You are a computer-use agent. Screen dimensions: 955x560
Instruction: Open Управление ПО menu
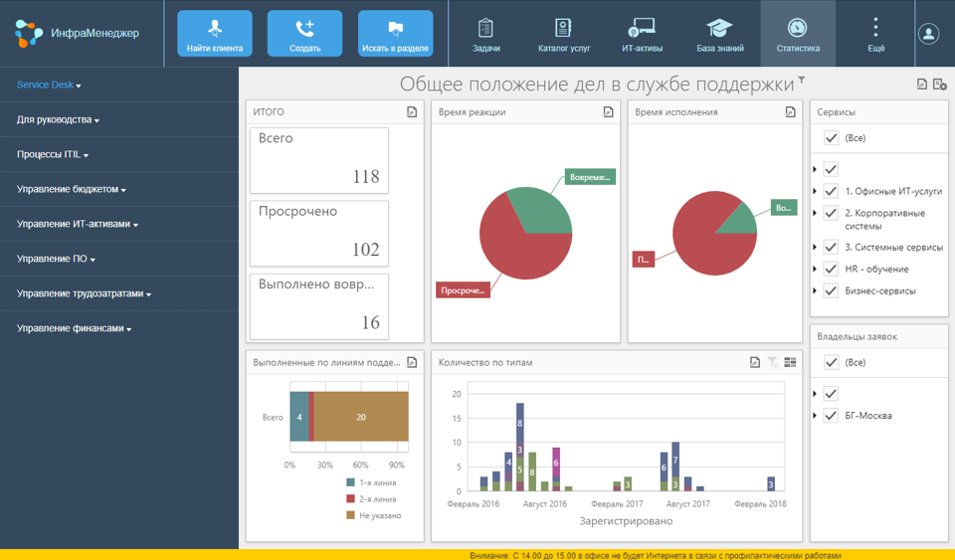coord(56,259)
